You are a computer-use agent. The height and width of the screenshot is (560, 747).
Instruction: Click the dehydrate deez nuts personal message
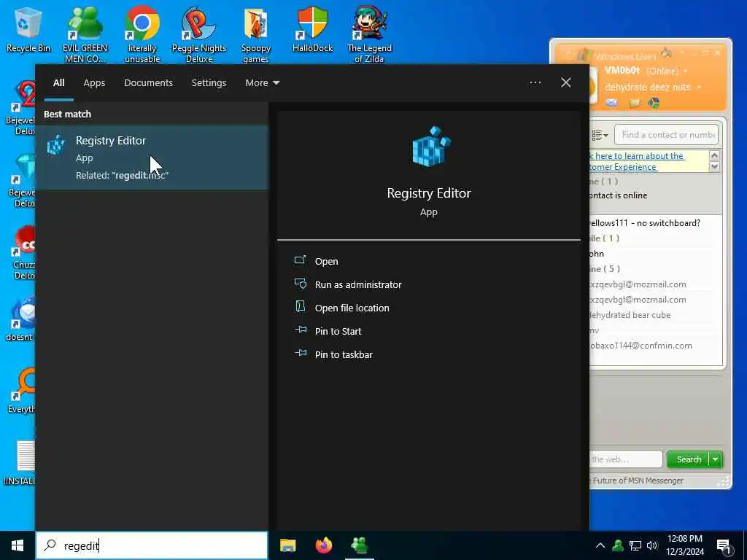pyautogui.click(x=648, y=87)
